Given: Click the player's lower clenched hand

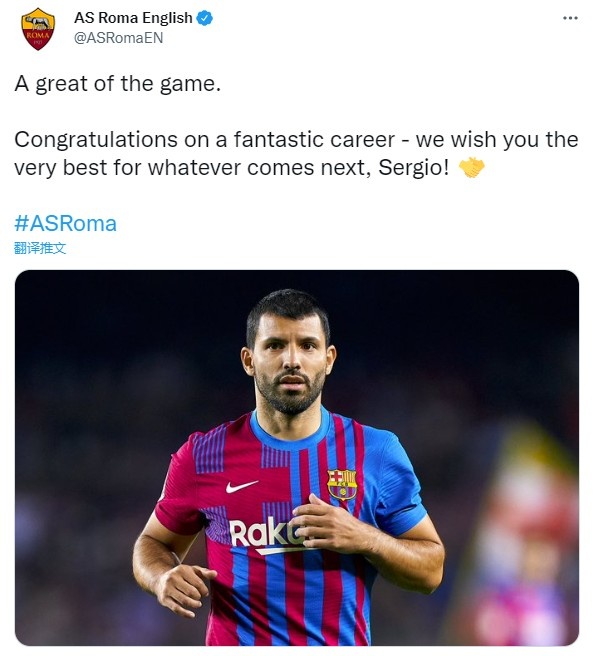Looking at the screenshot, I should point(184,588).
